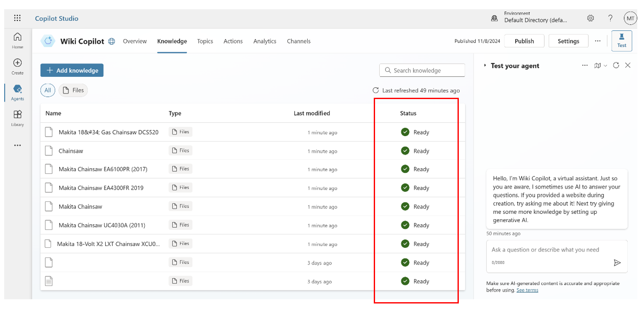Screen dimensions: 644x314
Task: Open more options beside Settings
Action: coord(598,40)
